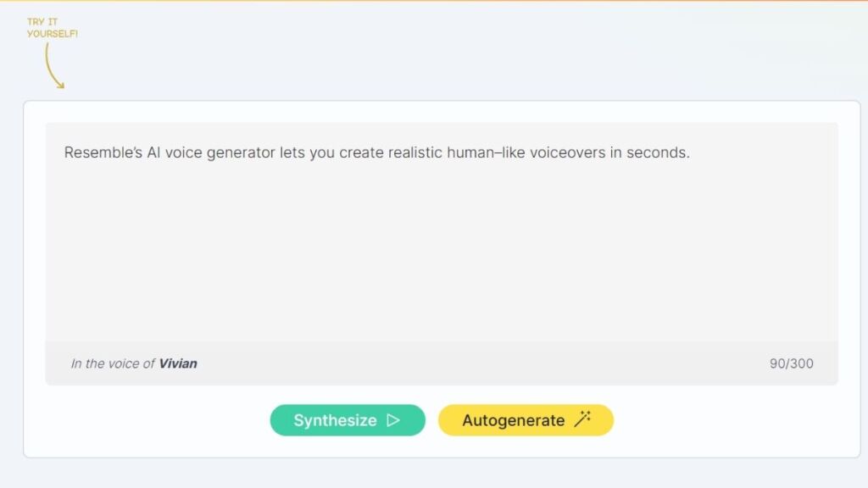Click the "In the voice of" label
Viewport: 868px width, 488px height.
point(113,363)
